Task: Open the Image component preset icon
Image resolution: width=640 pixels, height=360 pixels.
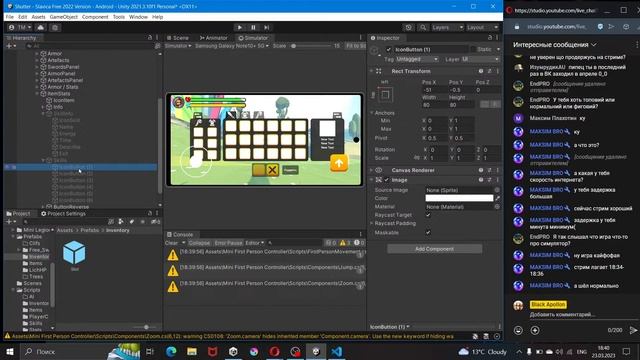Action: pyautogui.click(x=489, y=180)
